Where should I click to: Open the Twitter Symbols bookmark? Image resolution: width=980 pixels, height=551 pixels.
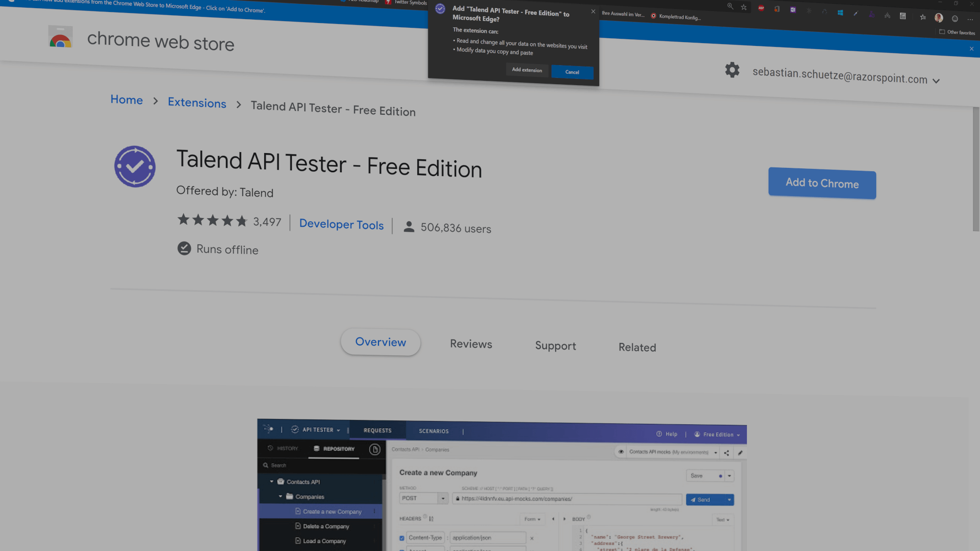pyautogui.click(x=406, y=2)
